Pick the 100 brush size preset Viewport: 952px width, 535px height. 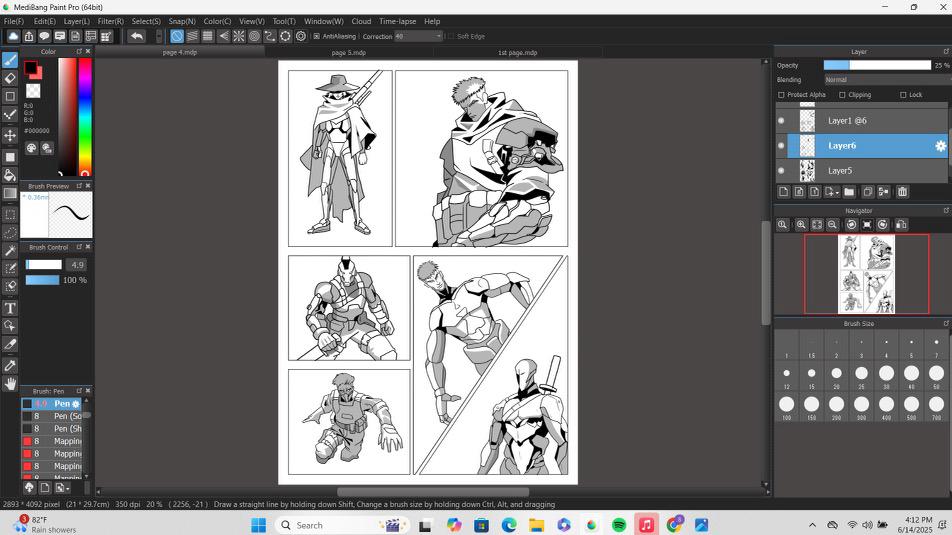coord(787,404)
